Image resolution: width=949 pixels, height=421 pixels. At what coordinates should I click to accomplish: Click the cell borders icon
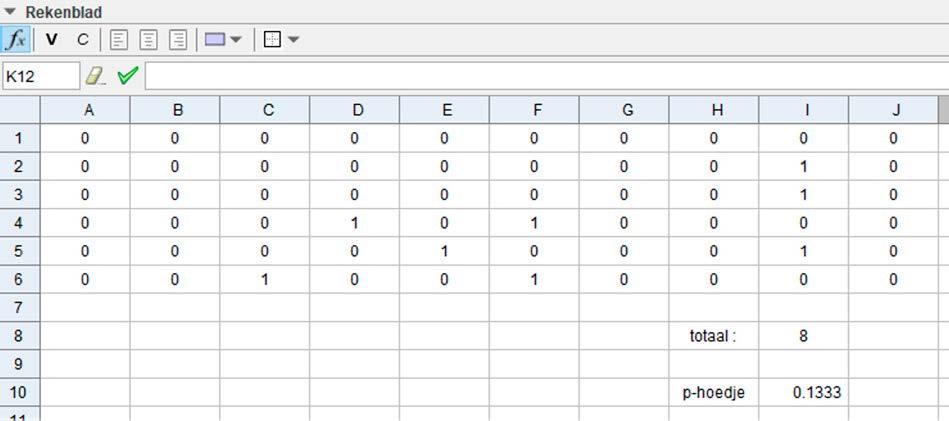coord(273,40)
